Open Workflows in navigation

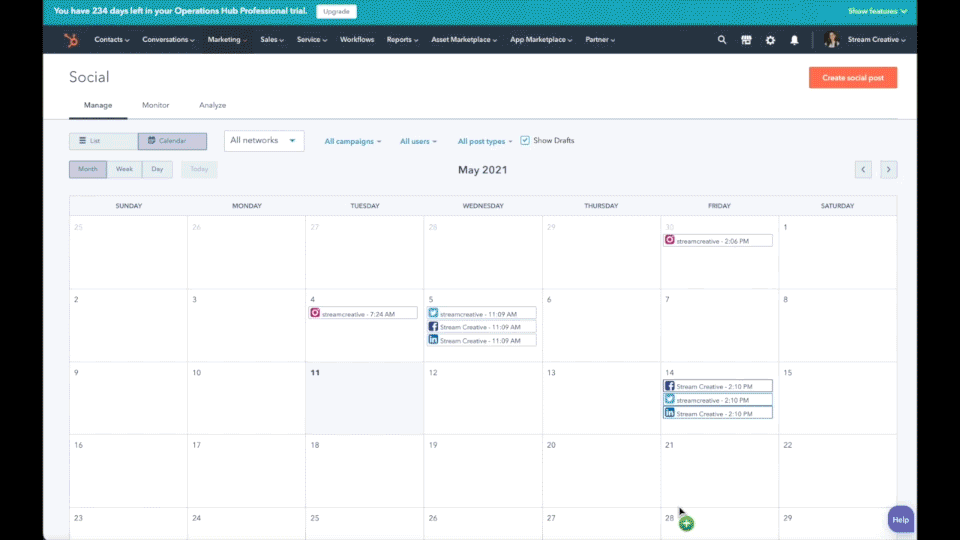(357, 40)
